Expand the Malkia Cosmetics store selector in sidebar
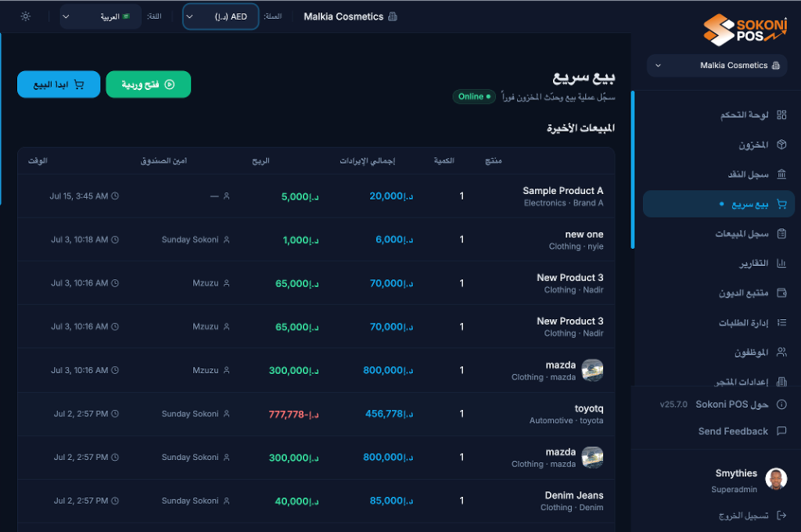The width and height of the screenshot is (801, 532). click(717, 66)
